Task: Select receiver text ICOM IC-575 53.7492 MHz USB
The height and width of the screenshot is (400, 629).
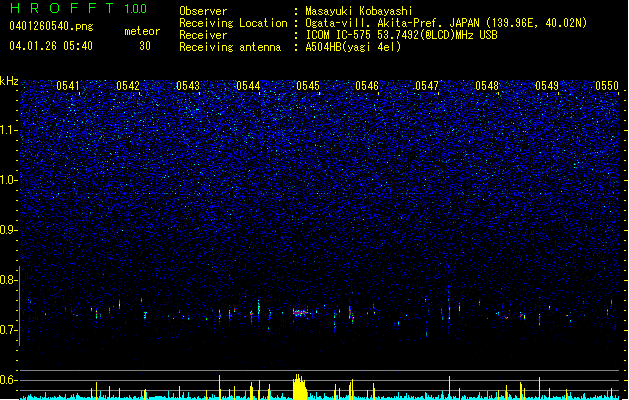Action: click(402, 35)
